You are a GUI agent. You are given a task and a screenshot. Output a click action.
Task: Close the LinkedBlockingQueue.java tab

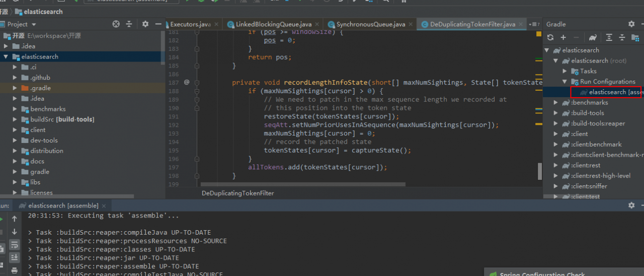tap(318, 24)
